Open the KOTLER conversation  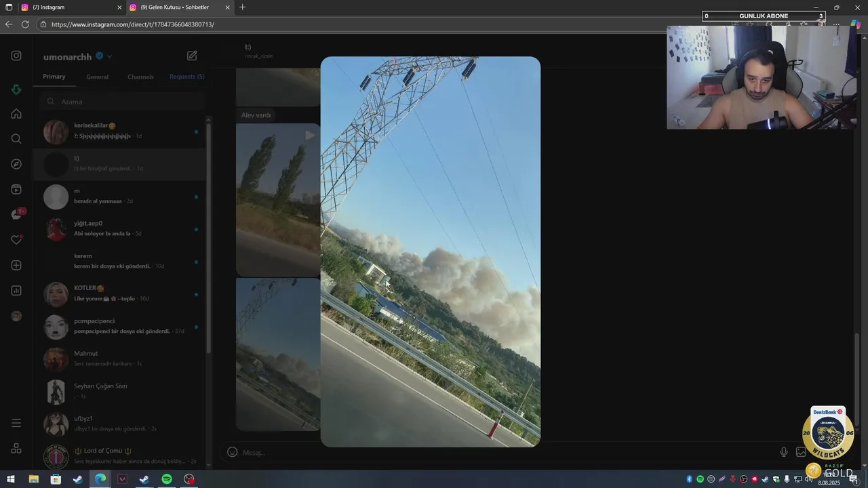[x=121, y=294]
